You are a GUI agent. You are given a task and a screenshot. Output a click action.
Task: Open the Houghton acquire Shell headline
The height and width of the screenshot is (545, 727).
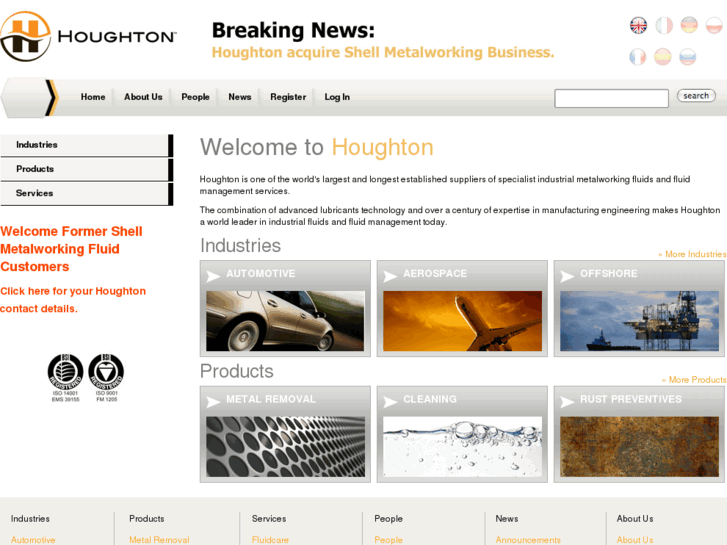tap(383, 52)
